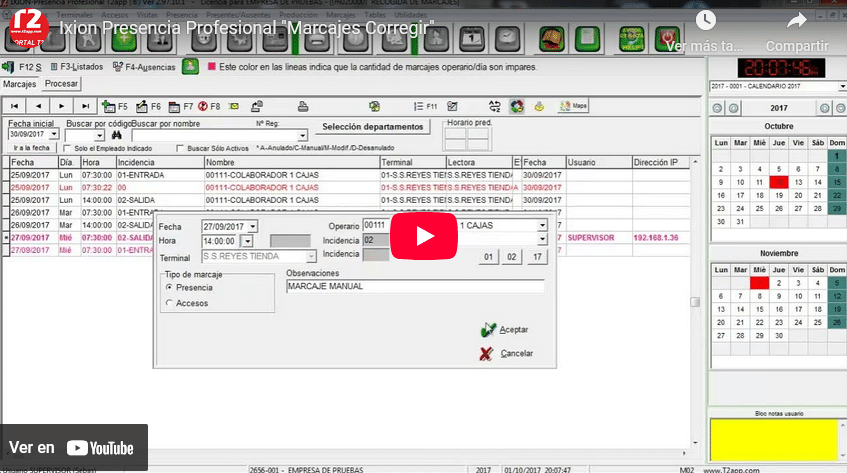Click the multicolor circular arrows icon
Viewport: 847px width, 473px height.
point(517,106)
